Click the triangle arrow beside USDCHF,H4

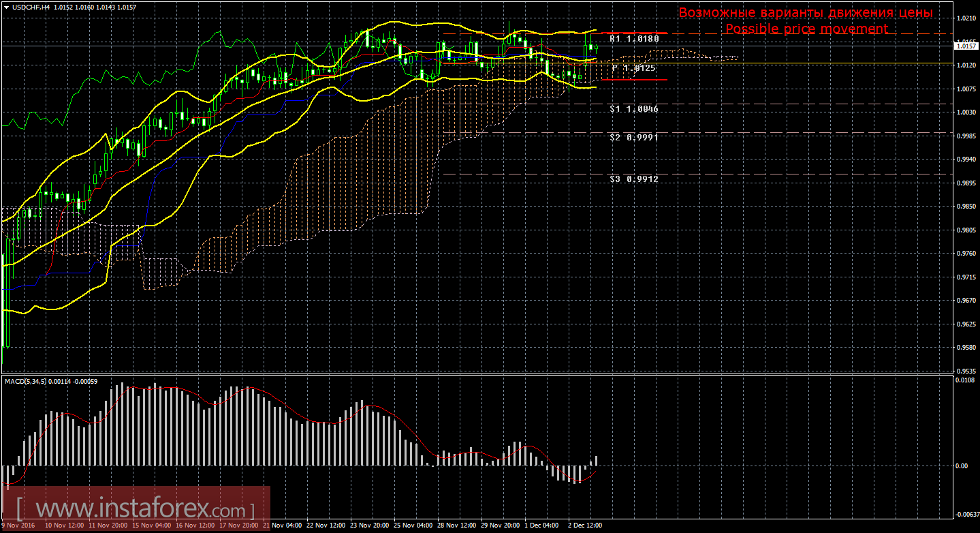tap(6, 7)
